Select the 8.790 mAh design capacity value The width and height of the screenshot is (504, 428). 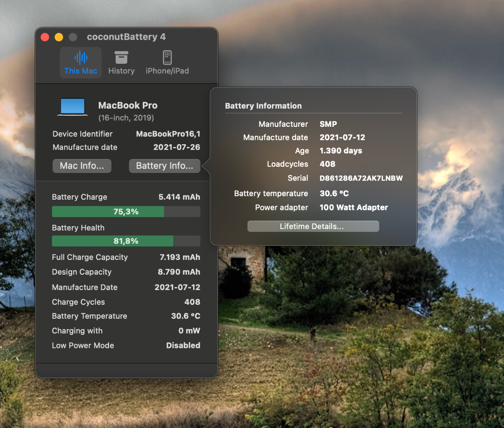coord(179,272)
